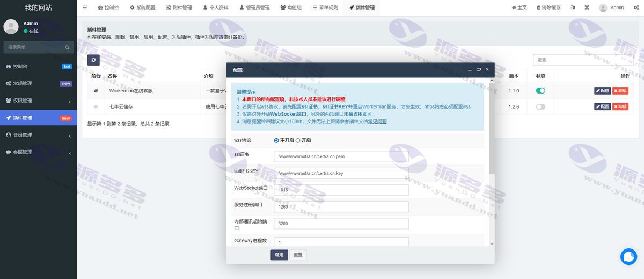Click the 状态 column header
Screen dimensions: 644x279
pyautogui.click(x=540, y=76)
